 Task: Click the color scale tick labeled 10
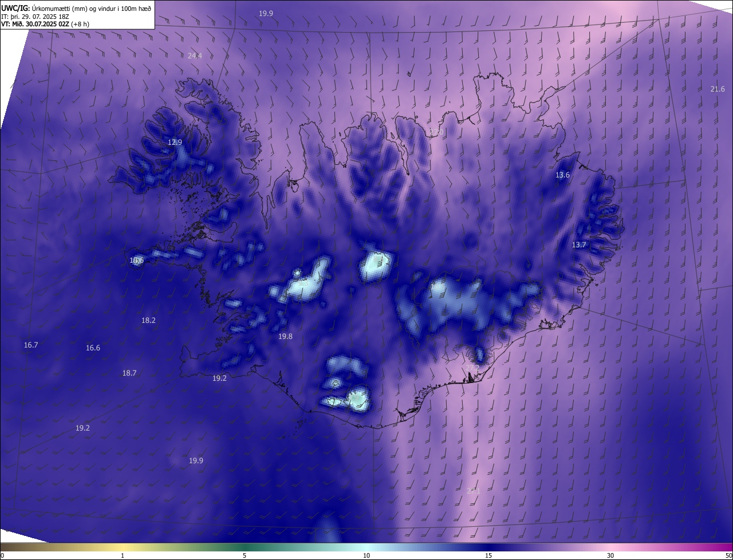tap(366, 555)
